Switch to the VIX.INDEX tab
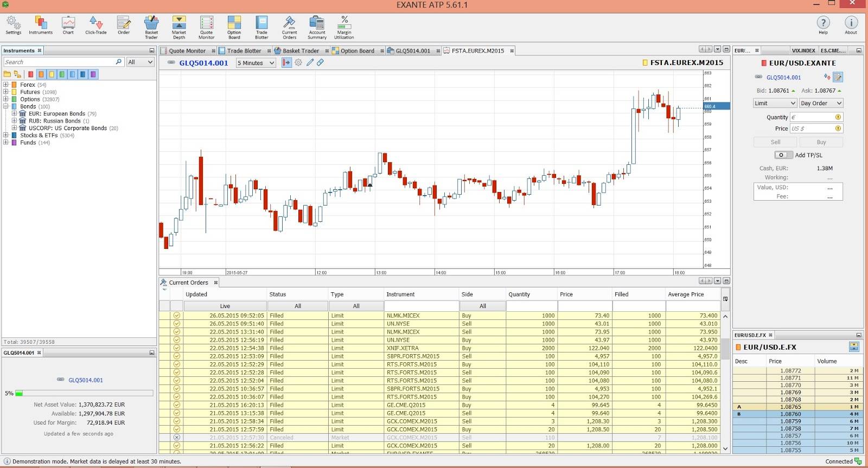This screenshot has width=868, height=468. click(803, 50)
